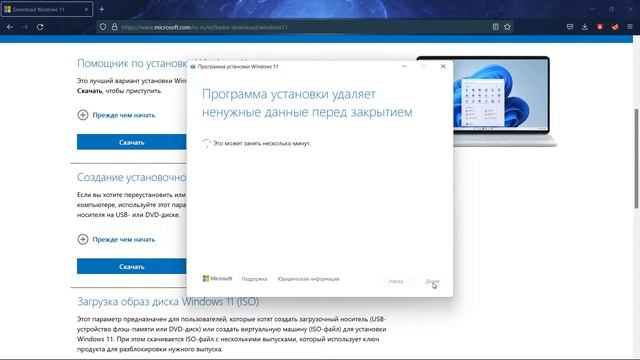Click the red extension icon
The image size is (640, 360).
600,27
